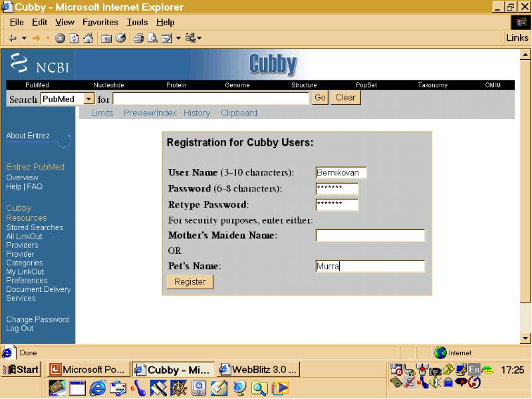
Task: Click the Refresh page toolbar icon
Action: pos(74,39)
